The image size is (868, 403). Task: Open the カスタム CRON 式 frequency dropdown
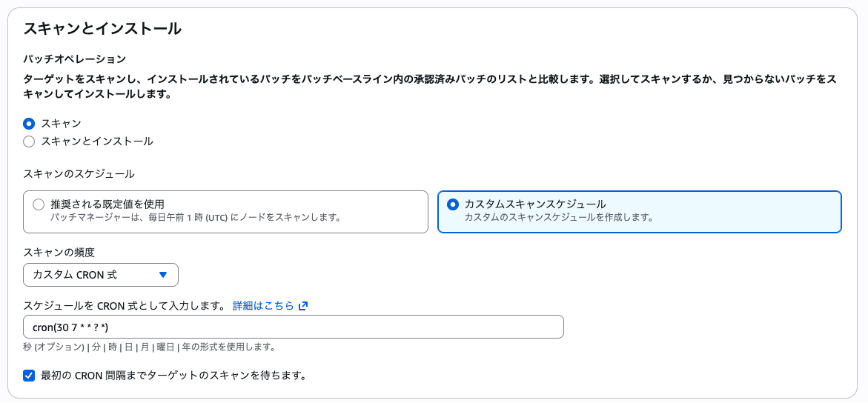click(100, 275)
